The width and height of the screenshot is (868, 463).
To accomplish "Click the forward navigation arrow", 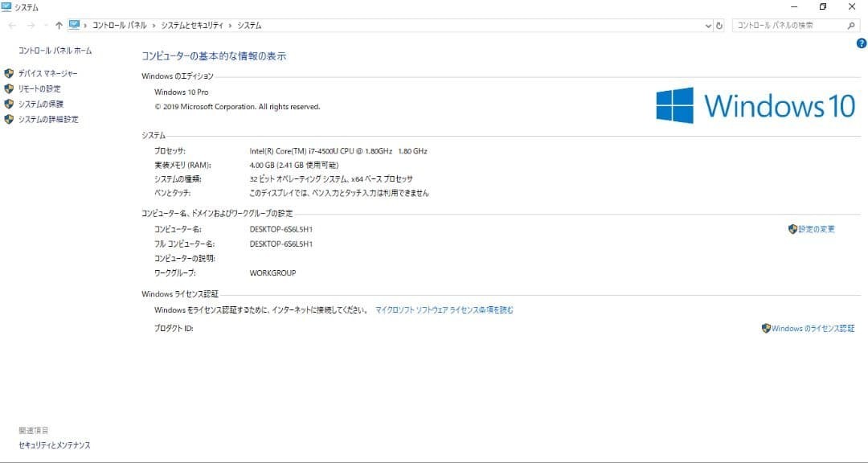I will (31, 26).
